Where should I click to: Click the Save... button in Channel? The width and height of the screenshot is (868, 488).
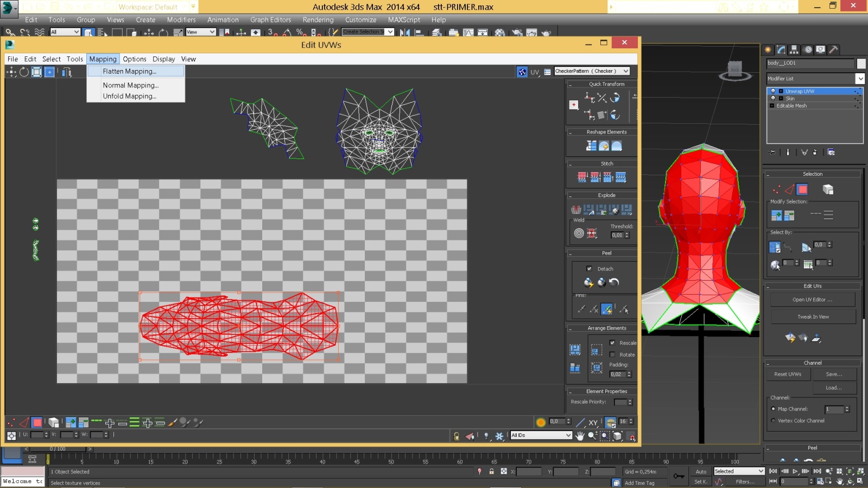coord(834,374)
